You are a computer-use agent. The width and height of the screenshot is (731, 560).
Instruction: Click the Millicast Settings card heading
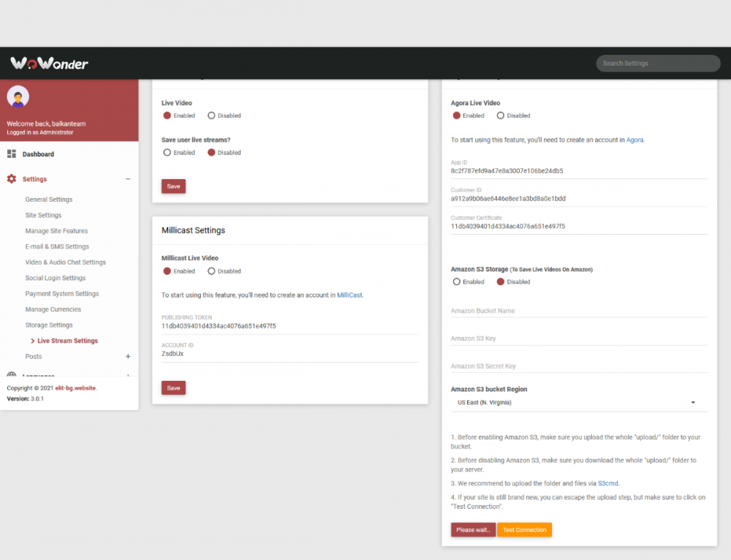(x=194, y=230)
